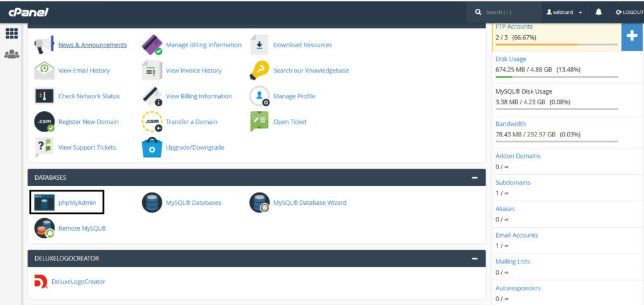Open phpMyAdmin link

tap(77, 202)
